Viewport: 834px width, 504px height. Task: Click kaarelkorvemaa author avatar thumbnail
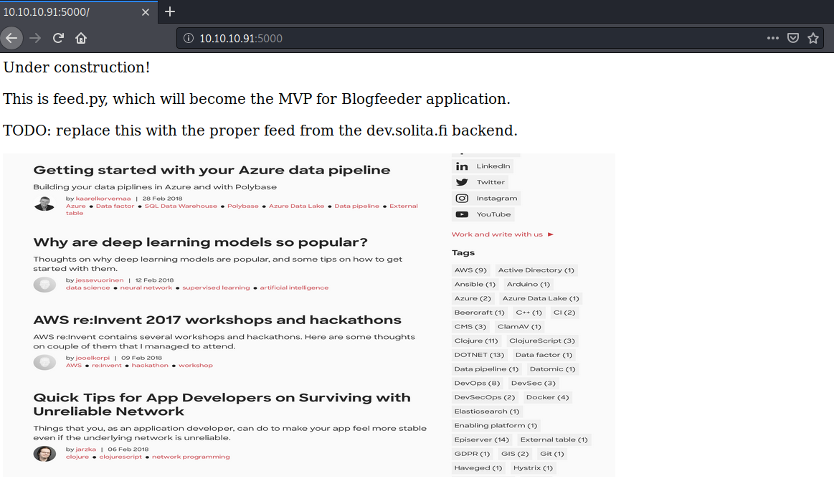point(44,203)
